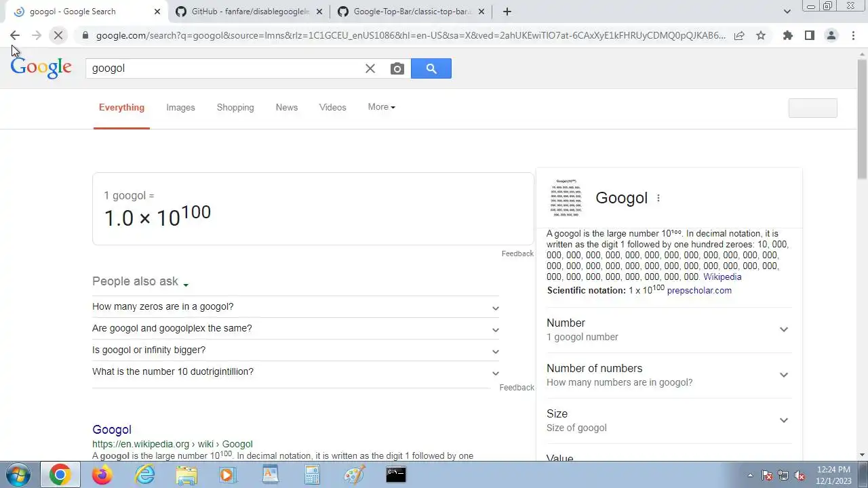Click the network tray icon

coord(783,475)
